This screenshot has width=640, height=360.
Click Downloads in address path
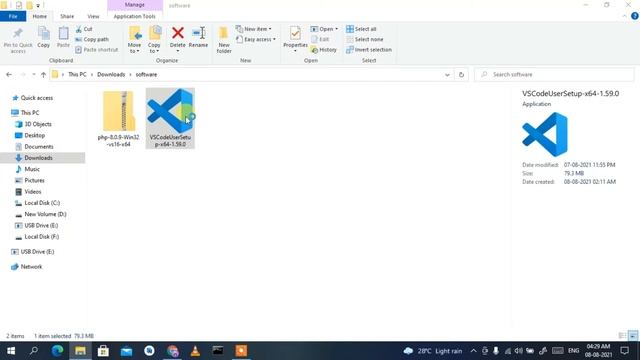tap(111, 74)
